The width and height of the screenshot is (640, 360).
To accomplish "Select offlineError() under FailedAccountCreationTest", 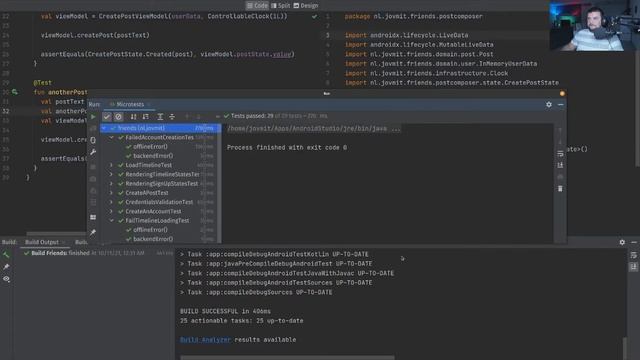I will point(150,147).
